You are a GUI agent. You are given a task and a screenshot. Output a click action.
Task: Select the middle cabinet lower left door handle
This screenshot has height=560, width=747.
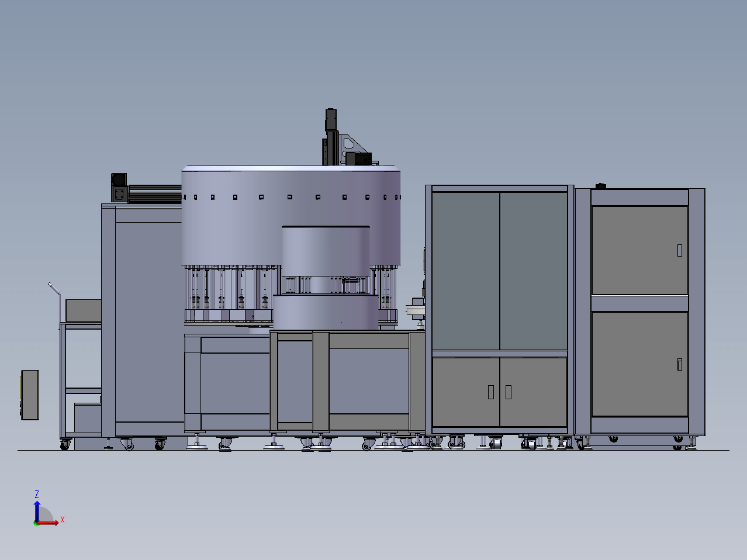491,392
